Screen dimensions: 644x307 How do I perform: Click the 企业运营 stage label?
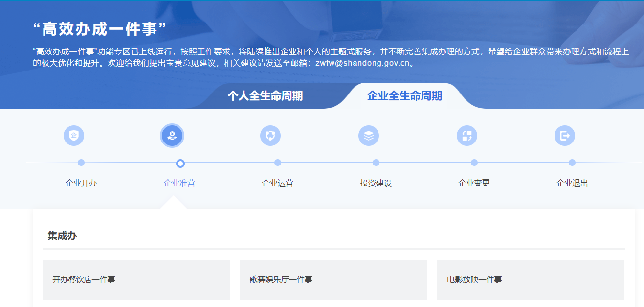278,183
